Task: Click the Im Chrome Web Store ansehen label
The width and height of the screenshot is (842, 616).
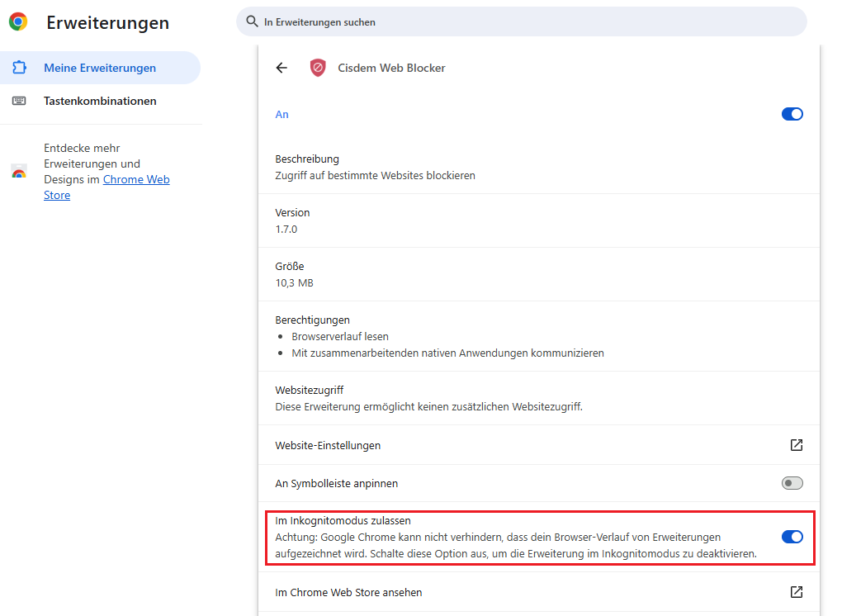Action: click(x=348, y=592)
